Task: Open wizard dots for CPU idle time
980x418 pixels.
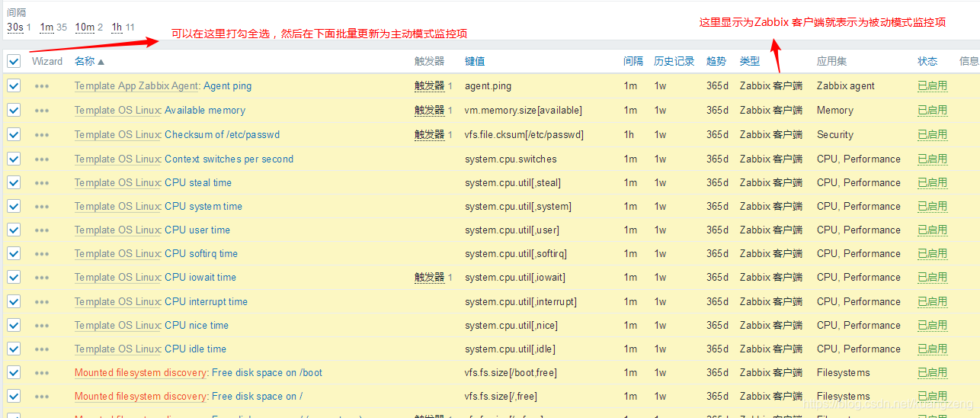Action: point(42,350)
